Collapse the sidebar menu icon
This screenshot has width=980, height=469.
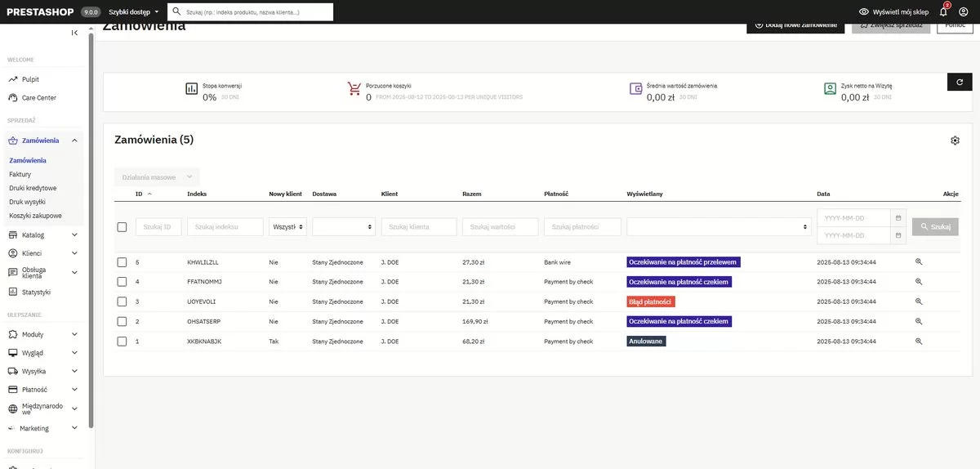coord(74,33)
